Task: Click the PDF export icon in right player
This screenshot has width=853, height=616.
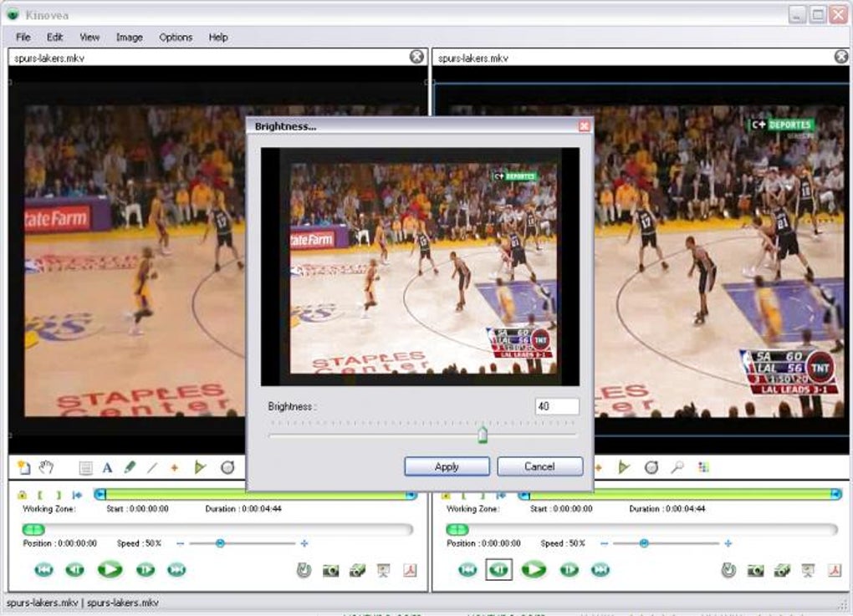Action: (835, 570)
